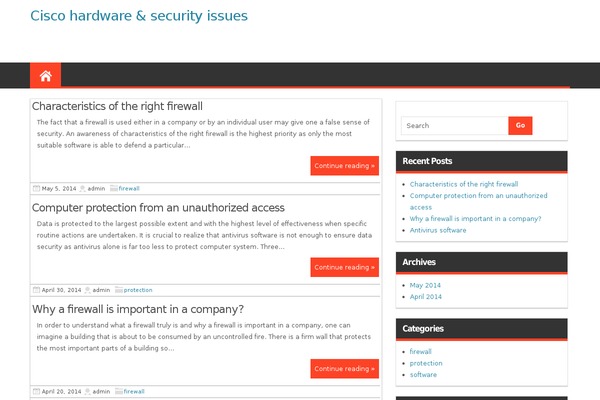Click the Search input field
The width and height of the screenshot is (600, 400).
click(x=455, y=126)
